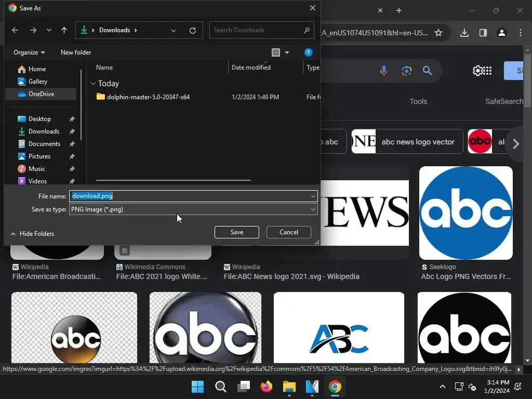Open Google quick settings gear

(x=478, y=71)
